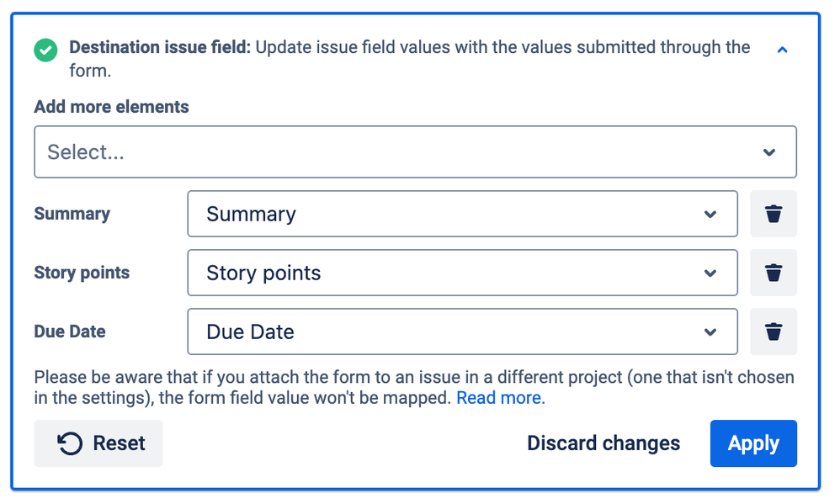Viewport: 840px width, 504px height.
Task: Open the Read more link
Action: [500, 398]
